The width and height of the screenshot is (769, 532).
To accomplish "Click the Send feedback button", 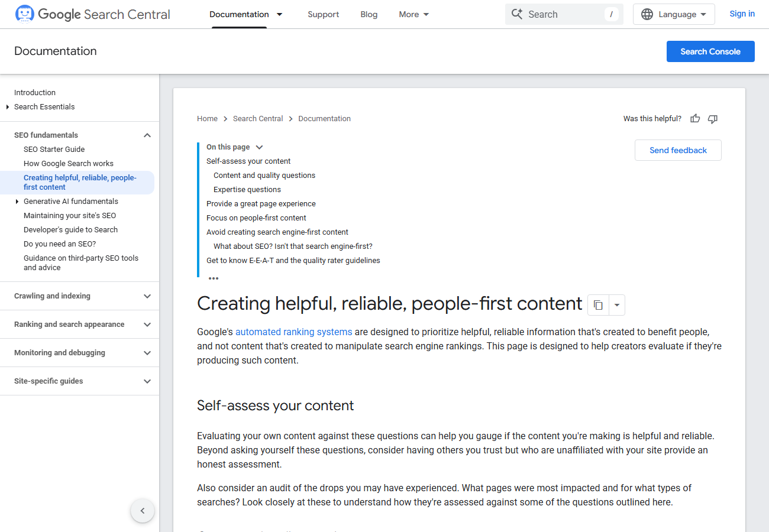I will click(678, 150).
